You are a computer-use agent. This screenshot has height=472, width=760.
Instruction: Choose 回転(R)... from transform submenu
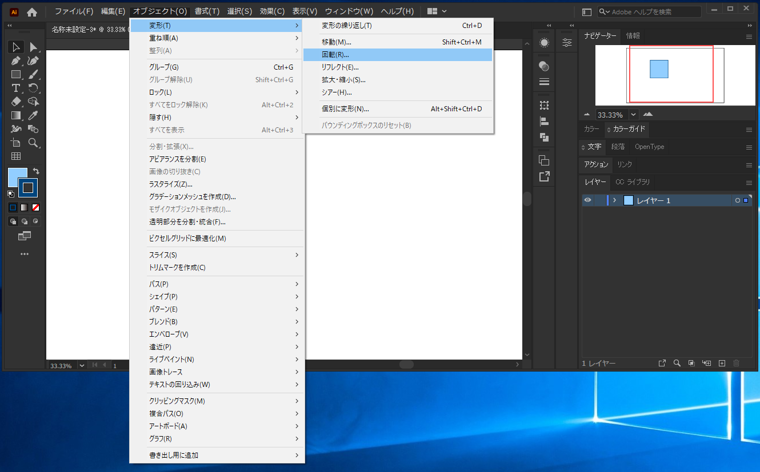pyautogui.click(x=397, y=55)
